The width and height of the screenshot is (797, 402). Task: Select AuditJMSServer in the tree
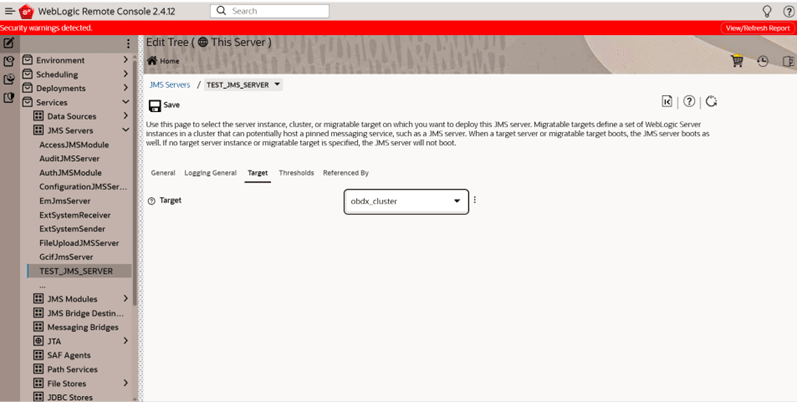point(70,159)
